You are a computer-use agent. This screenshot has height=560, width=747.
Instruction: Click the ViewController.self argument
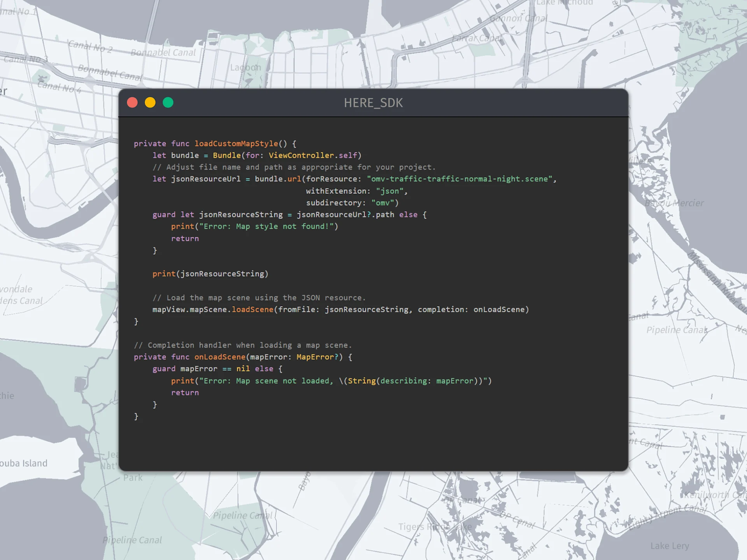312,155
